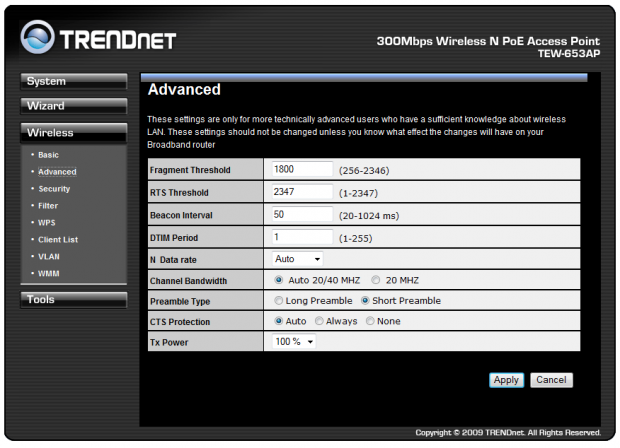The image size is (620, 448).
Task: Select Auto 20/40 MHZ channel bandwidth
Action: [279, 280]
